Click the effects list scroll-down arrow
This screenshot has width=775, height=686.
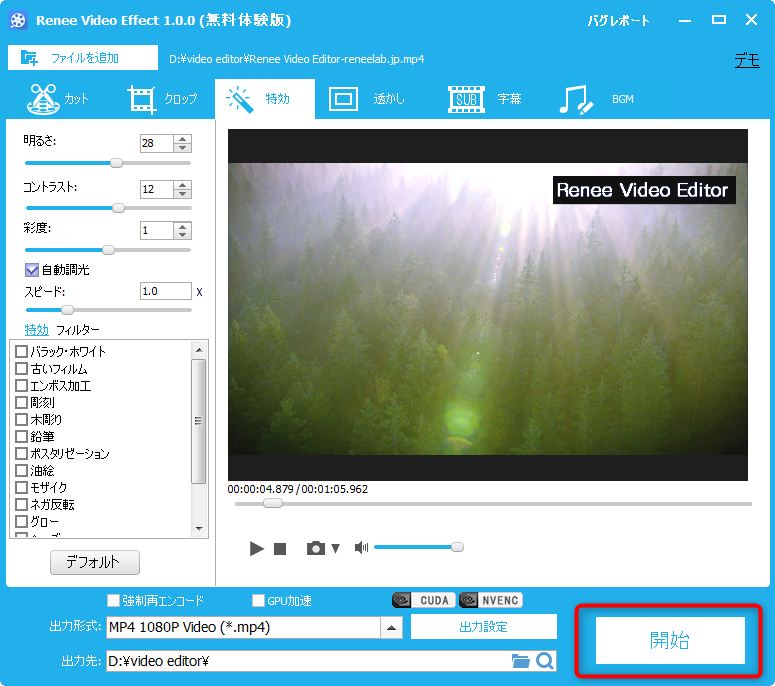click(x=199, y=529)
